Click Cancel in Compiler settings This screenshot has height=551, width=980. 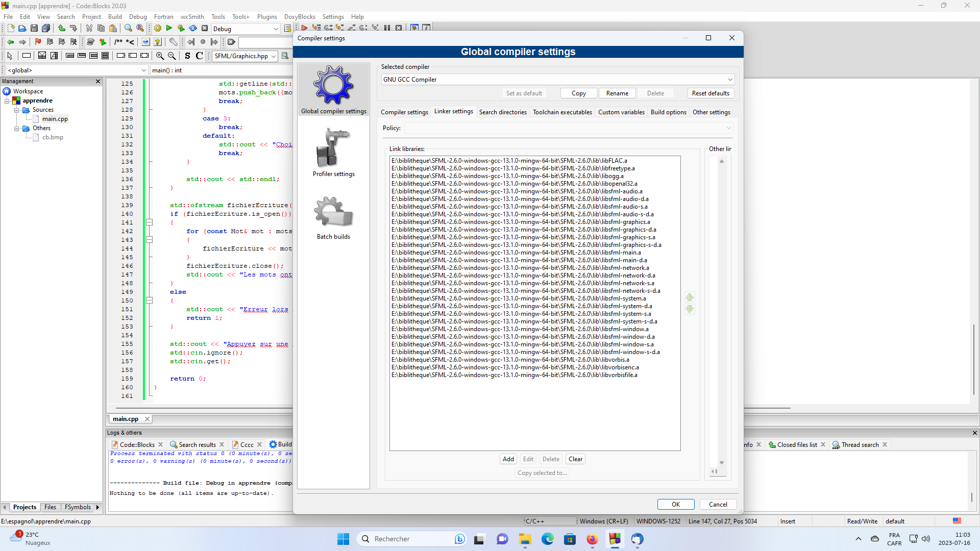point(718,505)
